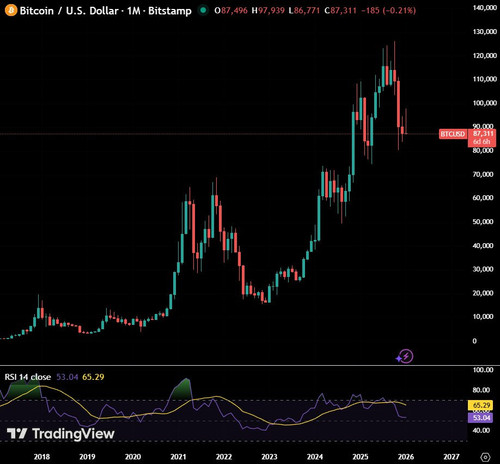Click the close value C87,311
Image resolution: width=500 pixels, height=464 pixels.
(340, 11)
